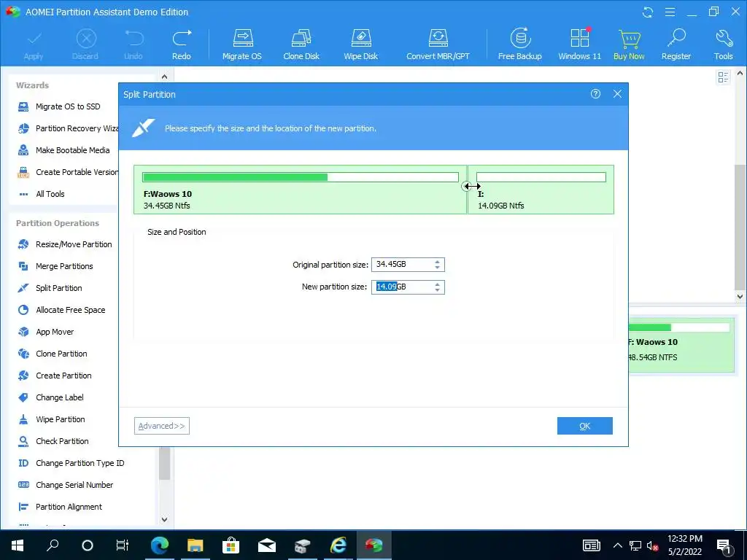Image resolution: width=747 pixels, height=560 pixels.
Task: Collapse sidebar using the top up arrow
Action: tap(164, 77)
